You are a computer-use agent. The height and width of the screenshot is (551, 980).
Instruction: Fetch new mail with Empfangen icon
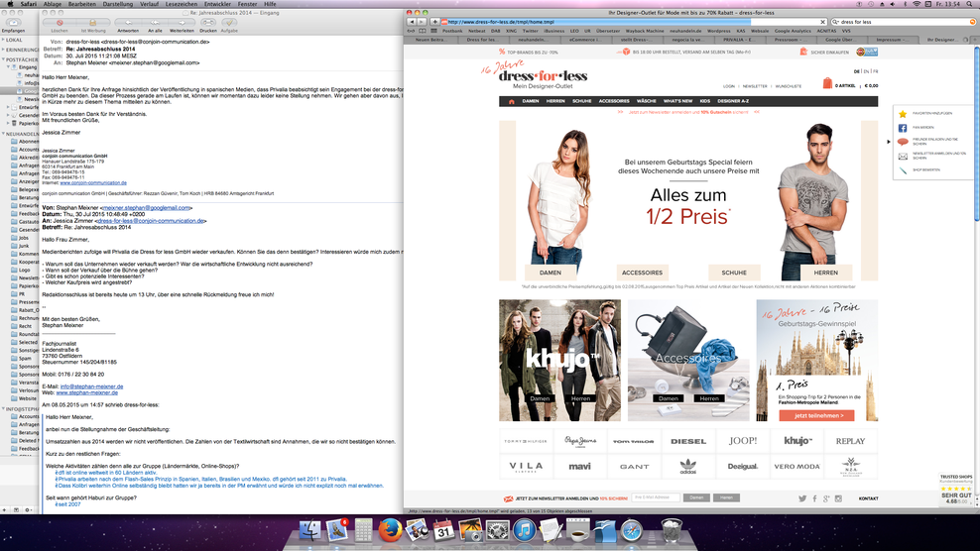tap(13, 23)
